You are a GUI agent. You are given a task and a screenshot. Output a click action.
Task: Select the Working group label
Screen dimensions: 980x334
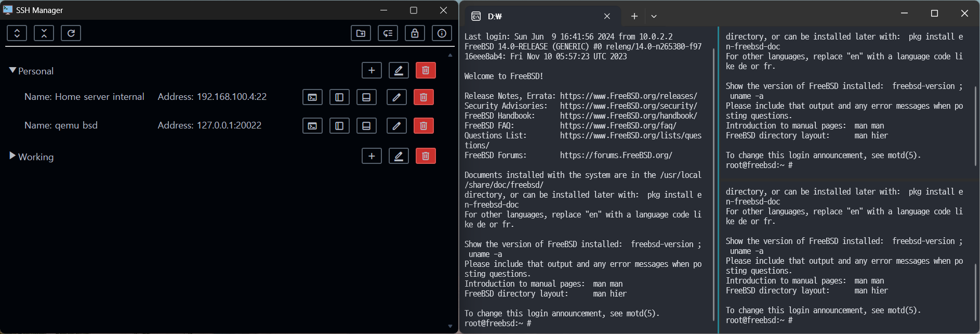click(36, 157)
